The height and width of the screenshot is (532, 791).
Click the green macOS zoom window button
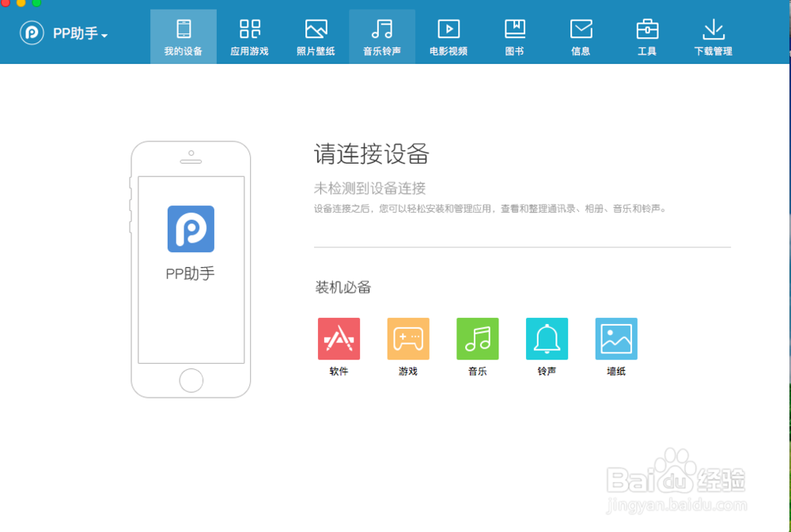[x=36, y=2]
